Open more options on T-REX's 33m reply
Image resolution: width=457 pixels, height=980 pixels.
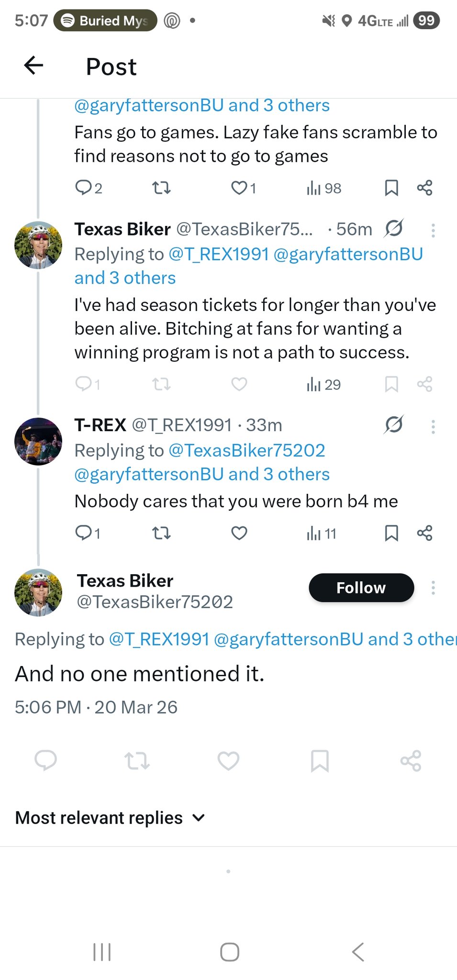[433, 426]
